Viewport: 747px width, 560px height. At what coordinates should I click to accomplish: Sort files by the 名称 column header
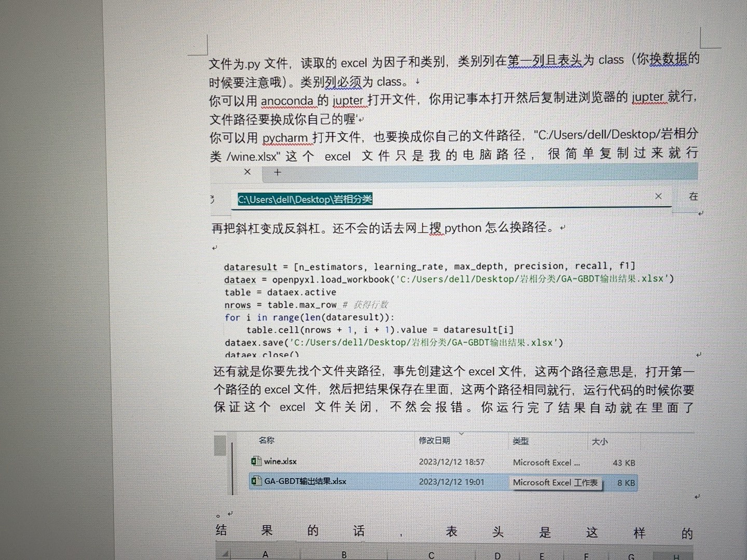(x=266, y=440)
